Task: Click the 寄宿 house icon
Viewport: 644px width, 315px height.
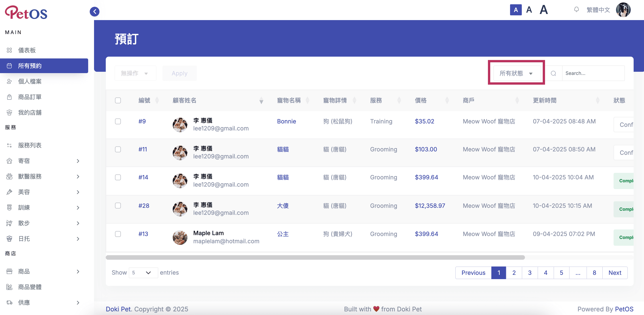Action: (9, 161)
